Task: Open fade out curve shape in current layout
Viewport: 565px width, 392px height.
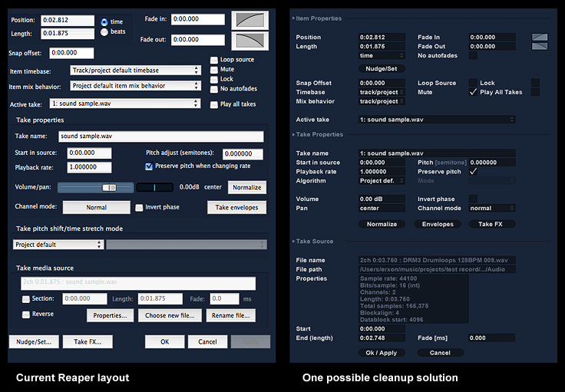Action: [x=250, y=41]
